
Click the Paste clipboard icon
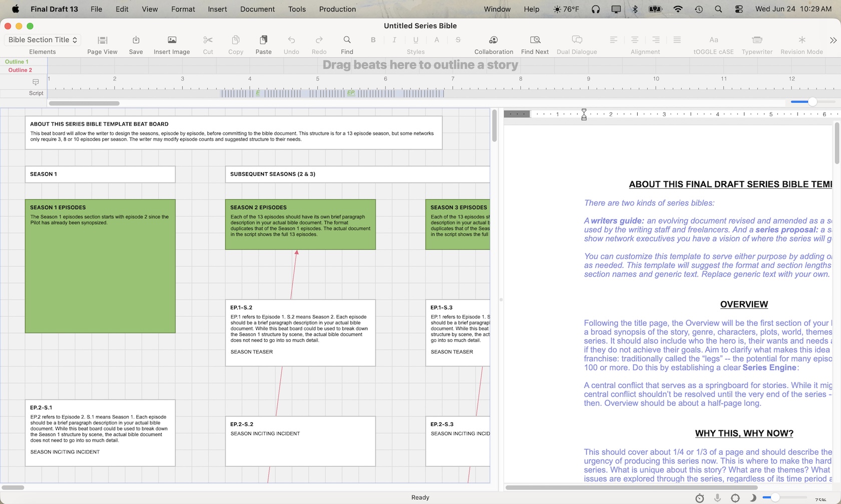click(263, 40)
